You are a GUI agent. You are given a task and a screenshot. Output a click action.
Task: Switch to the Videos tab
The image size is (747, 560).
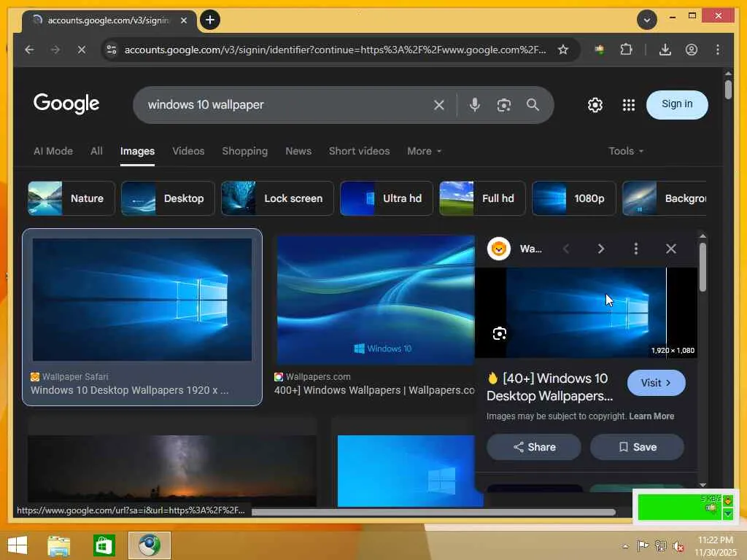coord(188,151)
